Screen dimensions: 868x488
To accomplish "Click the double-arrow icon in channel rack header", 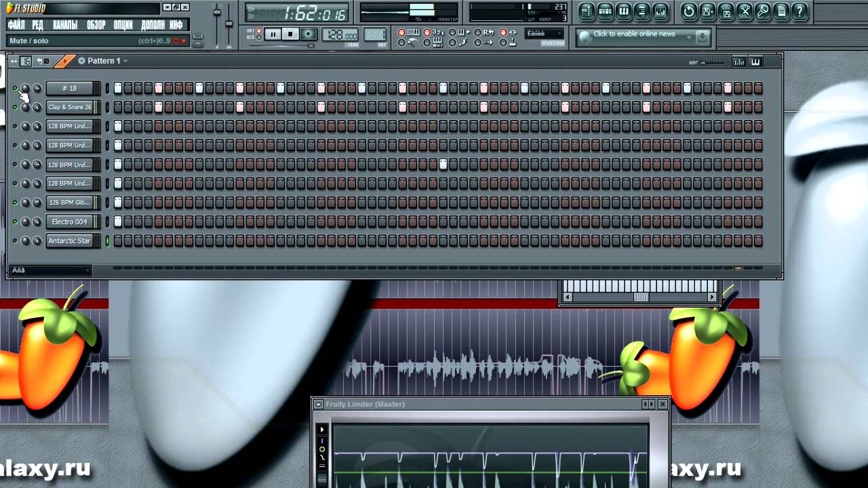I will tap(14, 61).
